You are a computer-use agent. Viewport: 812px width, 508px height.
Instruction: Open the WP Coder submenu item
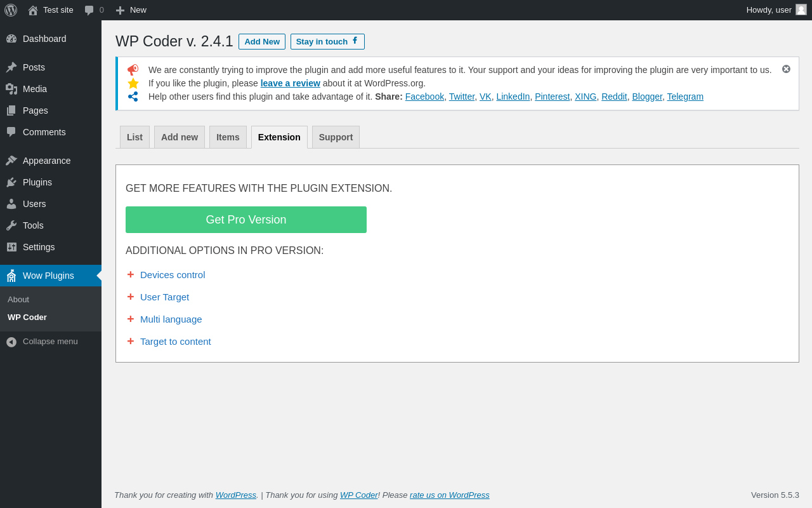coord(27,317)
